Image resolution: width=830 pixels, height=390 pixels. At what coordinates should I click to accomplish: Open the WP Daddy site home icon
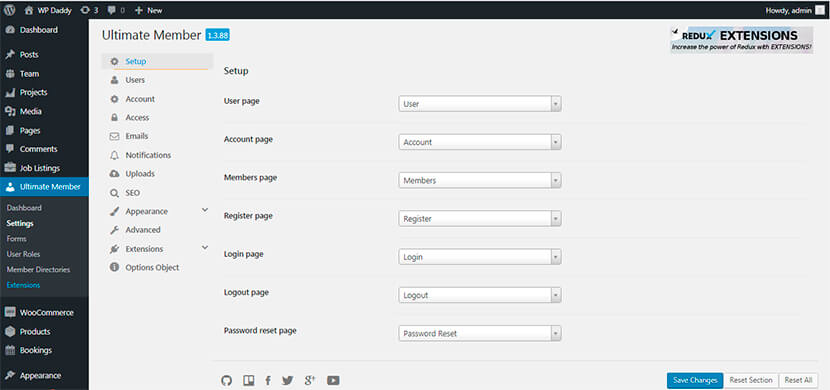point(29,10)
